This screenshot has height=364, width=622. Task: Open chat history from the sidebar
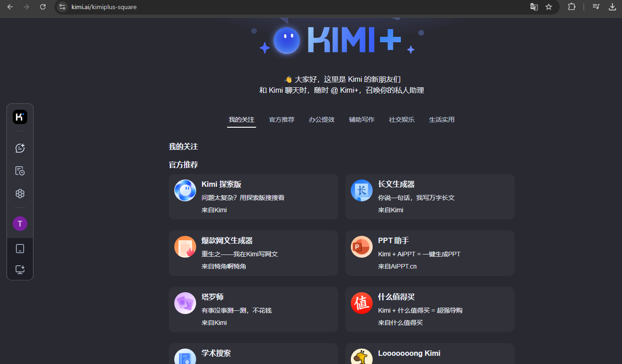20,171
